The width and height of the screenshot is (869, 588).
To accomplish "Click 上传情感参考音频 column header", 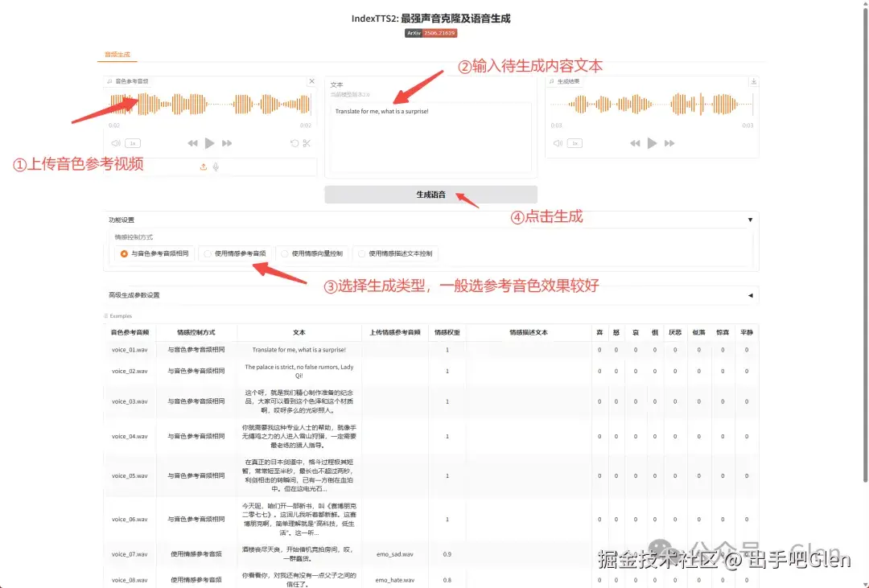I will point(394,332).
